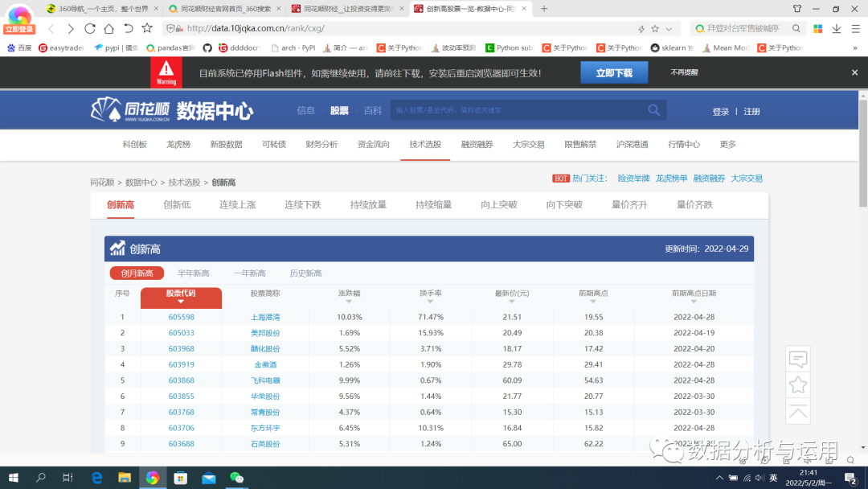The width and height of the screenshot is (868, 489).
Task: Click the back-to-top arrow on right sidebar
Action: tap(798, 412)
